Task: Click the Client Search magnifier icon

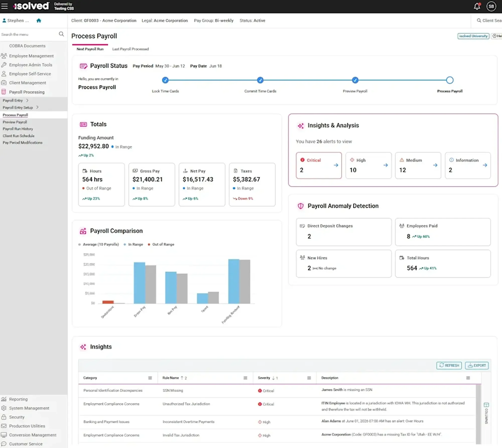Action: click(x=479, y=21)
